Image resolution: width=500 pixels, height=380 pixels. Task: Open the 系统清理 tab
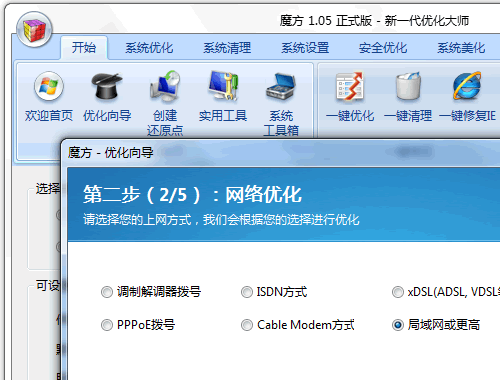(x=227, y=48)
